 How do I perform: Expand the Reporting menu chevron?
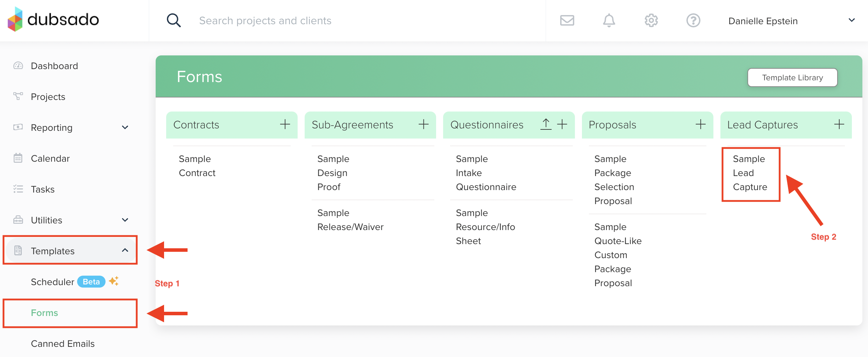(x=125, y=127)
